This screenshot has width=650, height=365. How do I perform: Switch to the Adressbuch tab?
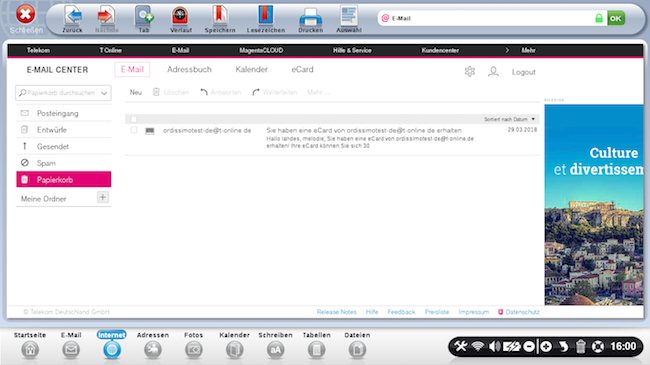[189, 69]
